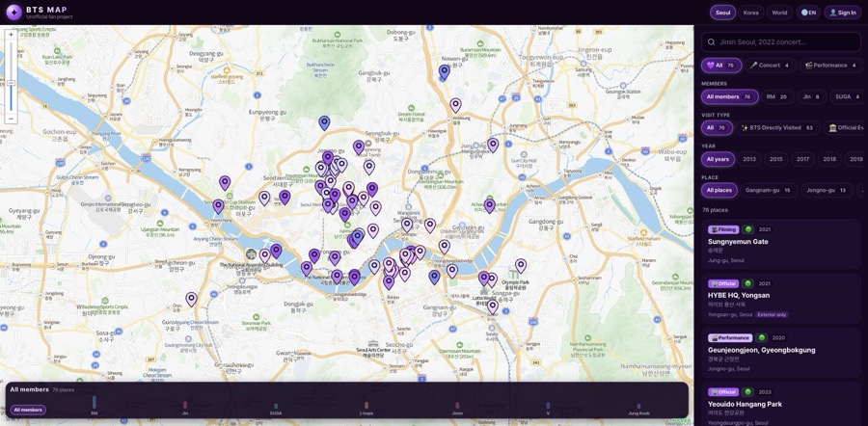
Task: Click green status dot on Geunjeongjeon card
Action: [x=762, y=338]
